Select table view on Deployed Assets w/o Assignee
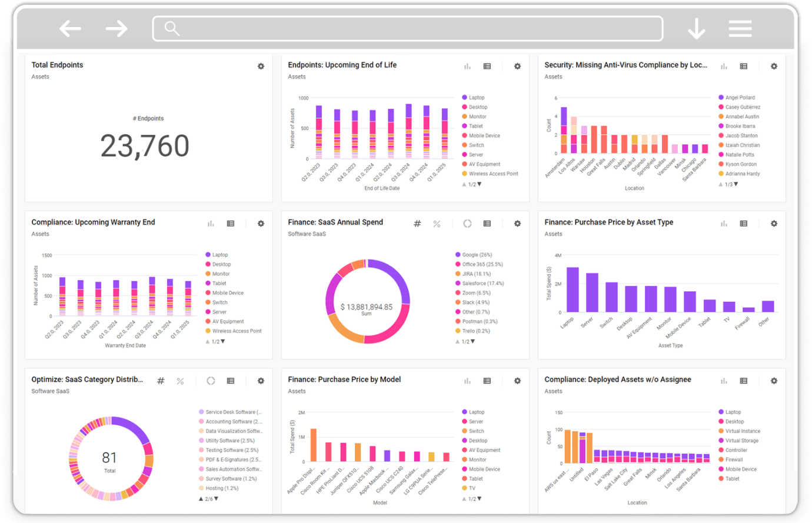 point(744,381)
